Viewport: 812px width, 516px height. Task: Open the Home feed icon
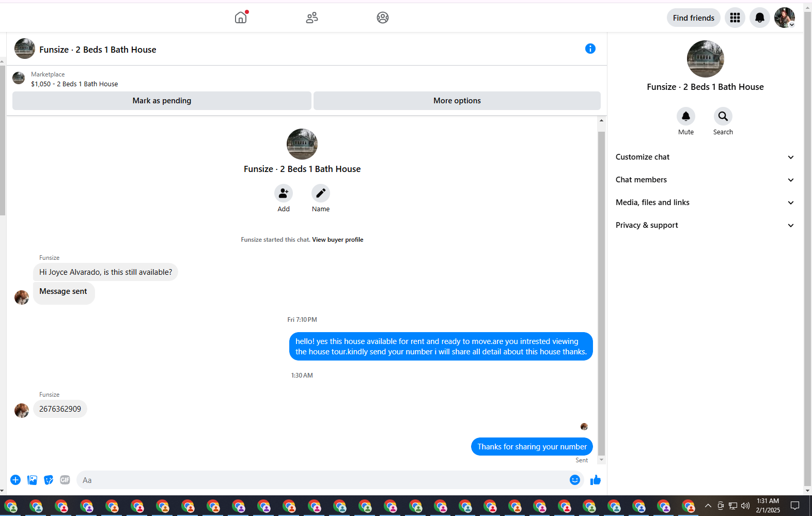click(241, 18)
